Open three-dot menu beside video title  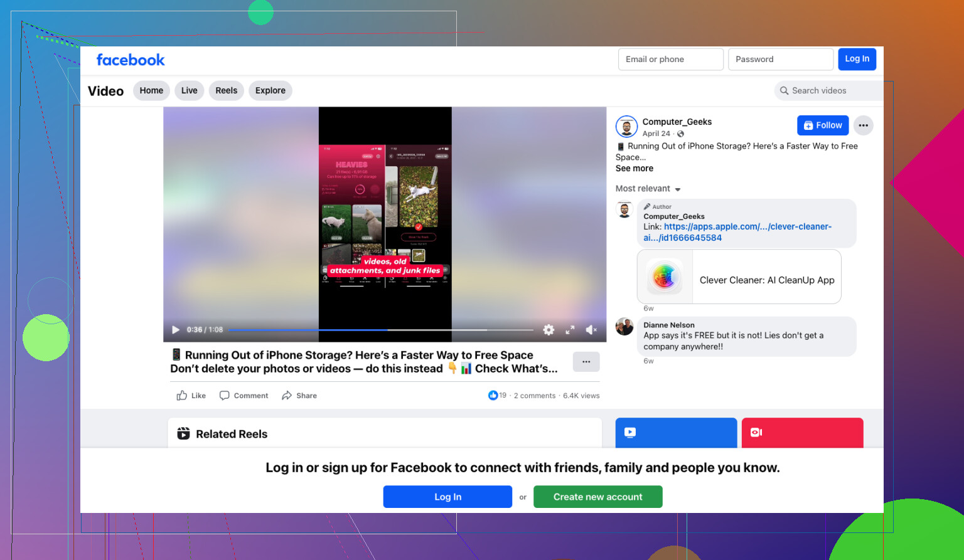586,362
